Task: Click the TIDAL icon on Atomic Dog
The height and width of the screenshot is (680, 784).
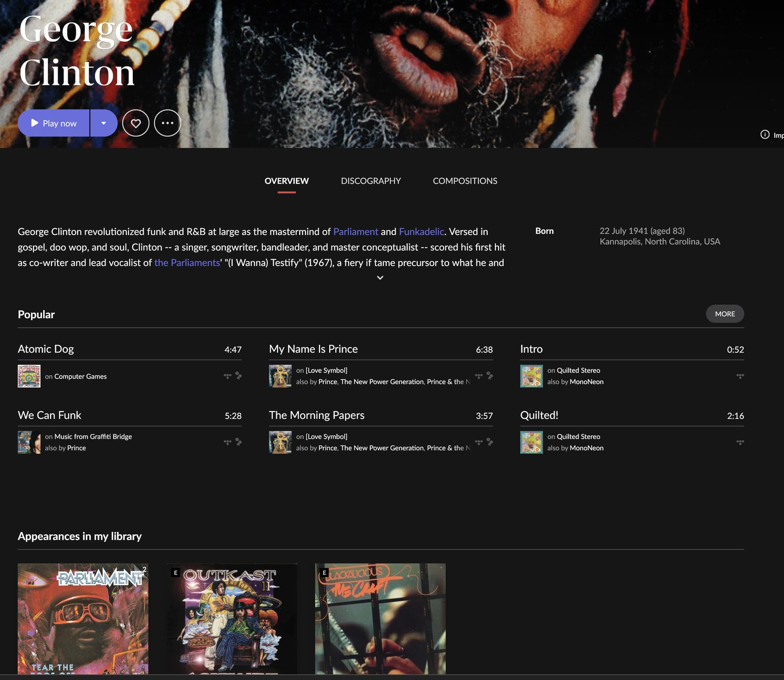Action: 227,376
